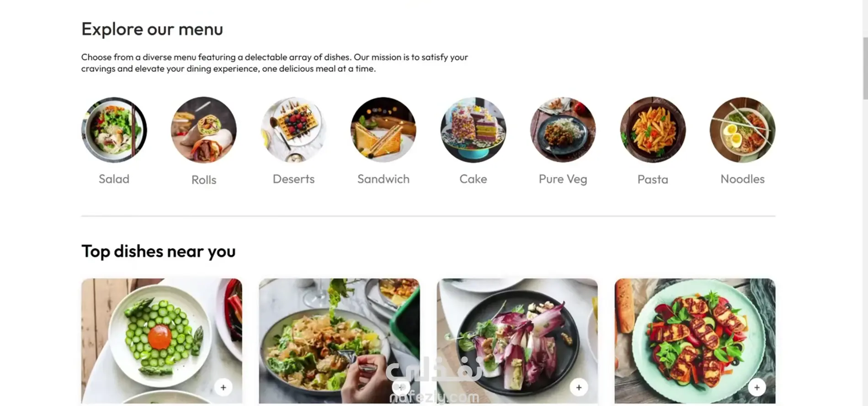Open the grilled halloumi salad photo
This screenshot has height=406, width=868.
point(695,341)
